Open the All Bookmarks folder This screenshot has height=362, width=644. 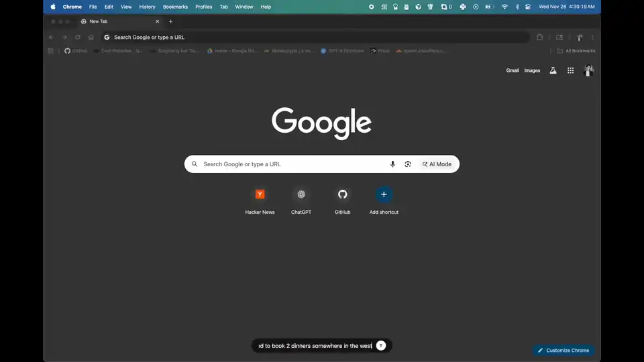576,51
